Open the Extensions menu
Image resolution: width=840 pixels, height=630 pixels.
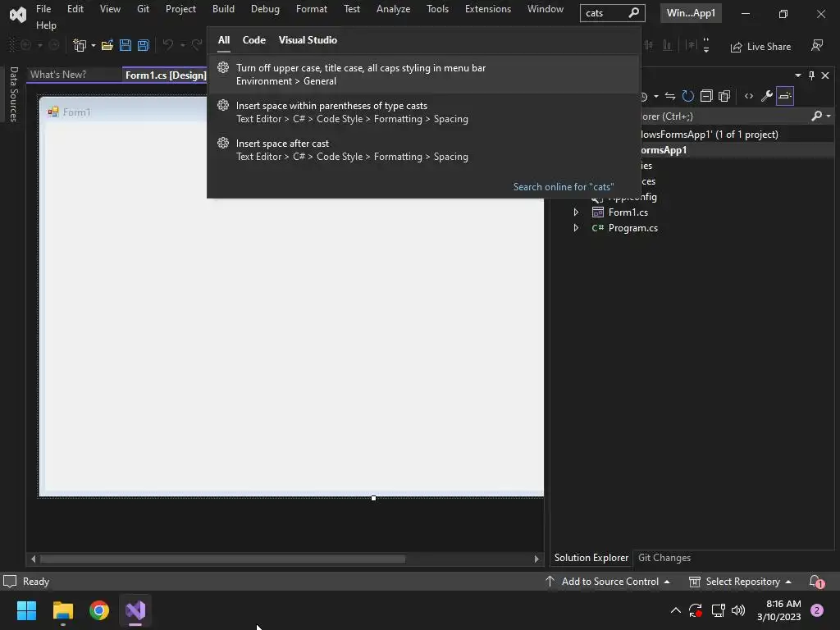click(488, 9)
